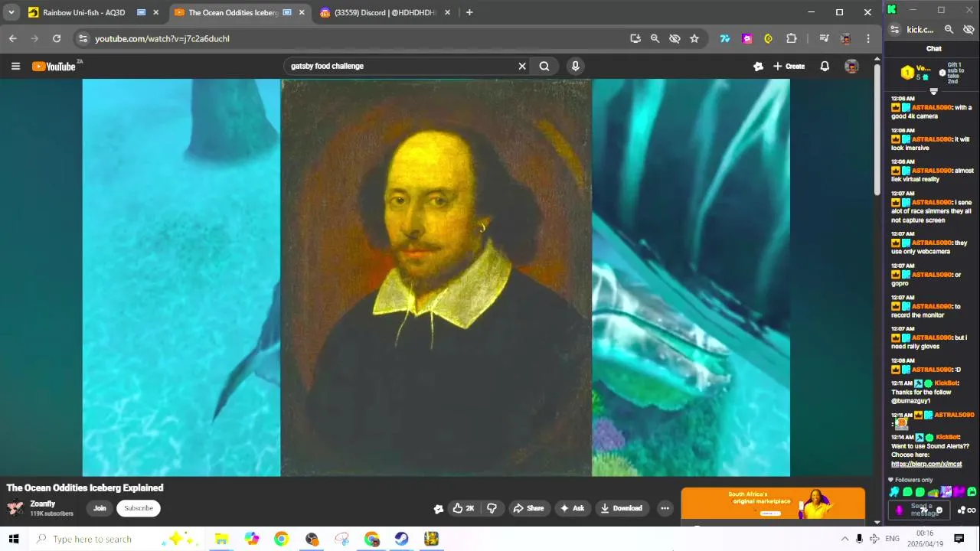Click the Ask AI button
This screenshot has width=980, height=551.
click(572, 508)
